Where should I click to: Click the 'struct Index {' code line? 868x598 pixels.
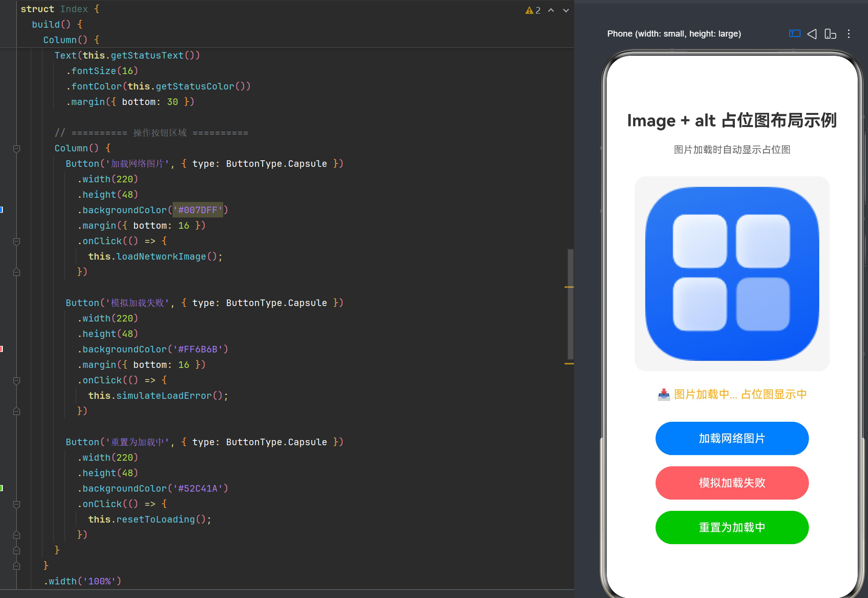60,9
